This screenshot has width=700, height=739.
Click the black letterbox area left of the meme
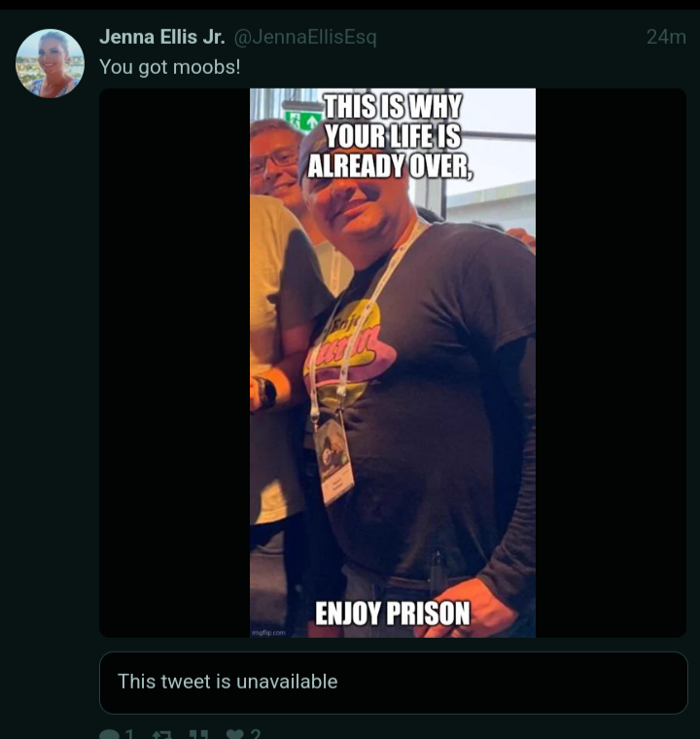[174, 363]
